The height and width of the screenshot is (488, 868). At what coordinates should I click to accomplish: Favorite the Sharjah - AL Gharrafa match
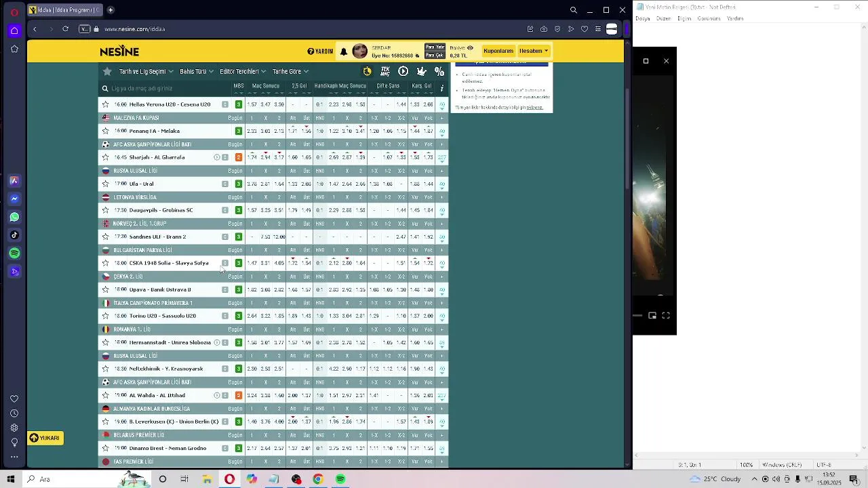pos(105,157)
